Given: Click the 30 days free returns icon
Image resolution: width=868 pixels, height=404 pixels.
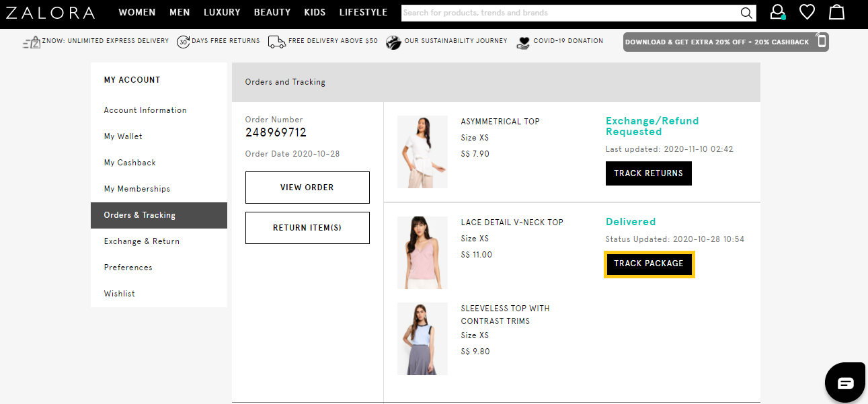Looking at the screenshot, I should (x=182, y=41).
